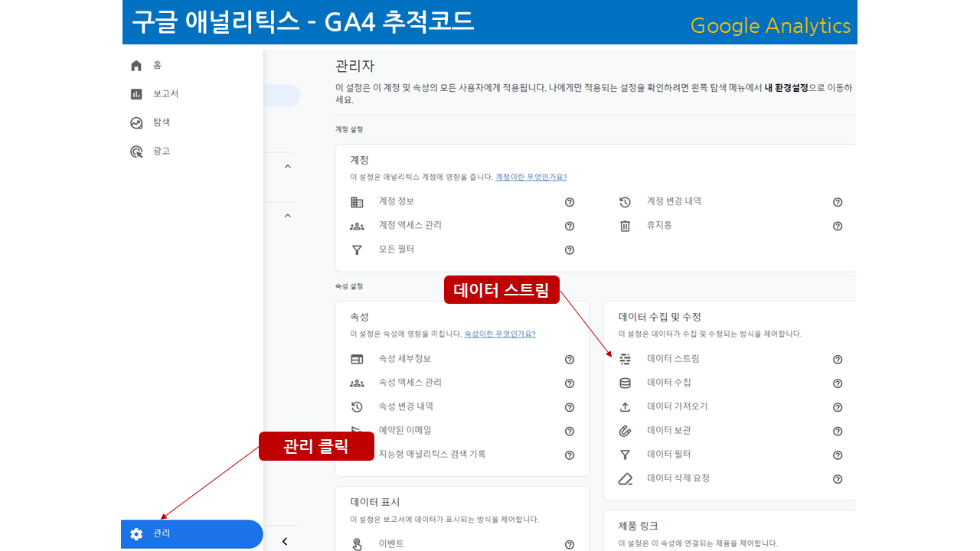Click the Explore (탐색) icon
This screenshot has height=551, width=980.
click(136, 122)
